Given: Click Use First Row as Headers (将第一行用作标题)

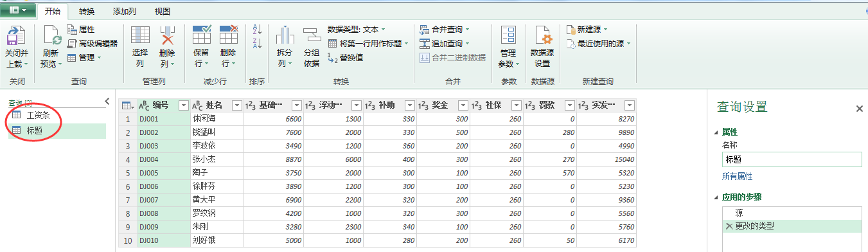Looking at the screenshot, I should click(368, 44).
